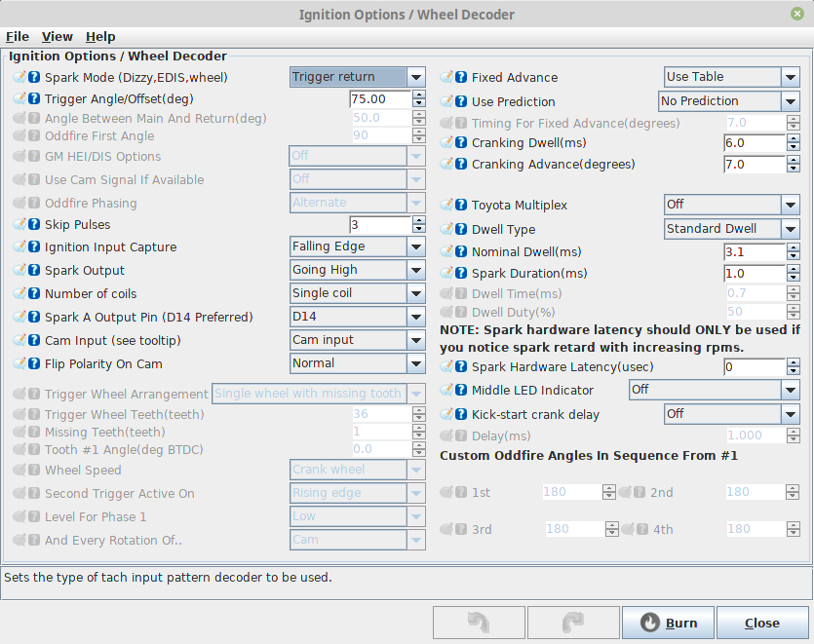Viewport: 814px width, 644px height.
Task: Click the note icon beside Number of coils
Action: (x=20, y=294)
